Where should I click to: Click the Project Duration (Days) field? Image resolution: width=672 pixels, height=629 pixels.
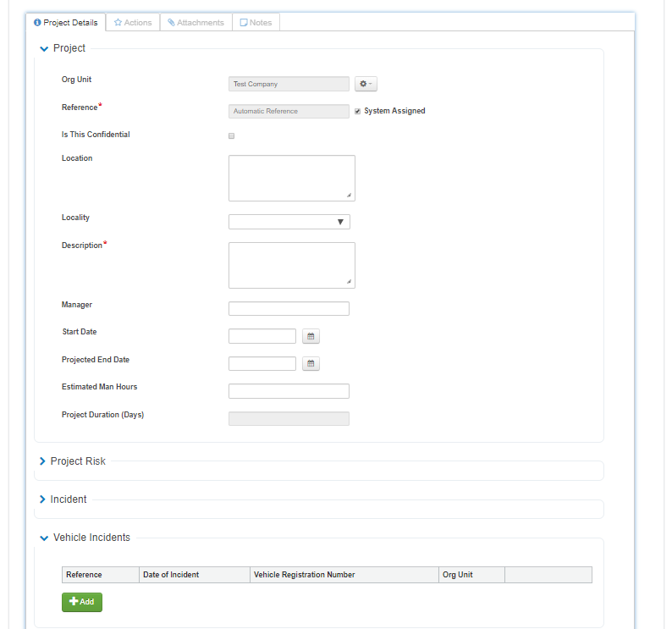pyautogui.click(x=289, y=418)
